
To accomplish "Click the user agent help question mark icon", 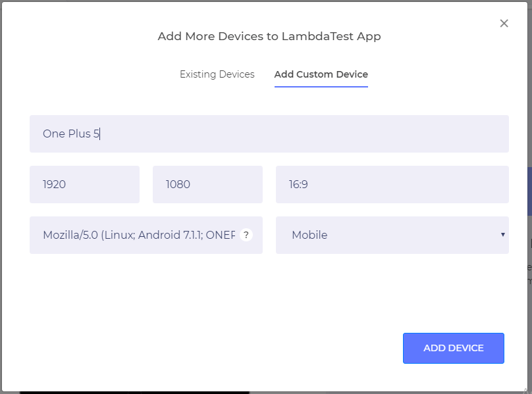I will [246, 235].
